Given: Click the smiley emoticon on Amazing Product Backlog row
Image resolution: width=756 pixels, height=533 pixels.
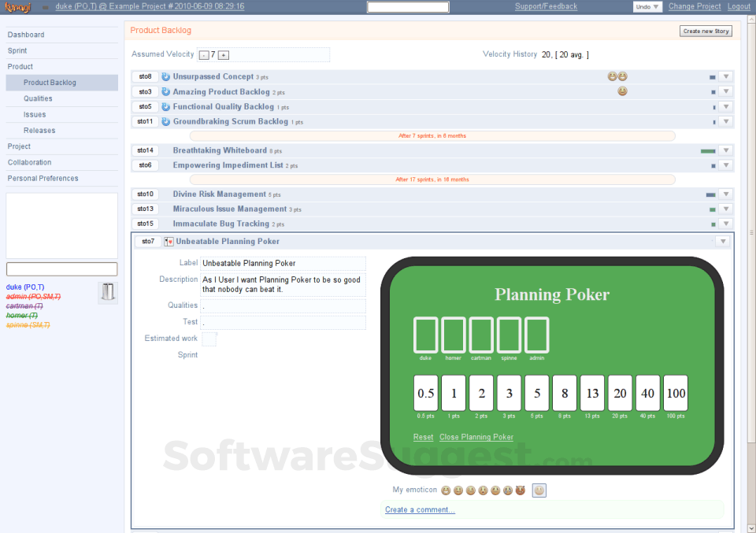Looking at the screenshot, I should pos(622,92).
